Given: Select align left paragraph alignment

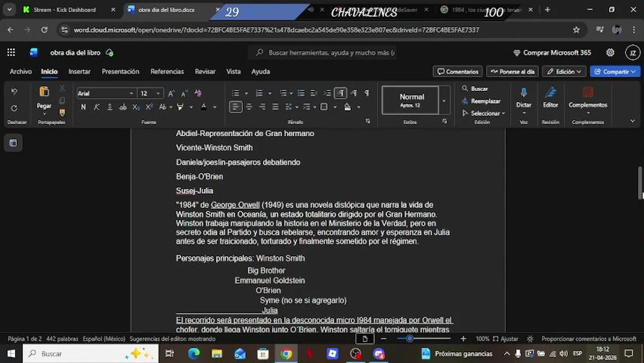Looking at the screenshot, I should [235, 107].
